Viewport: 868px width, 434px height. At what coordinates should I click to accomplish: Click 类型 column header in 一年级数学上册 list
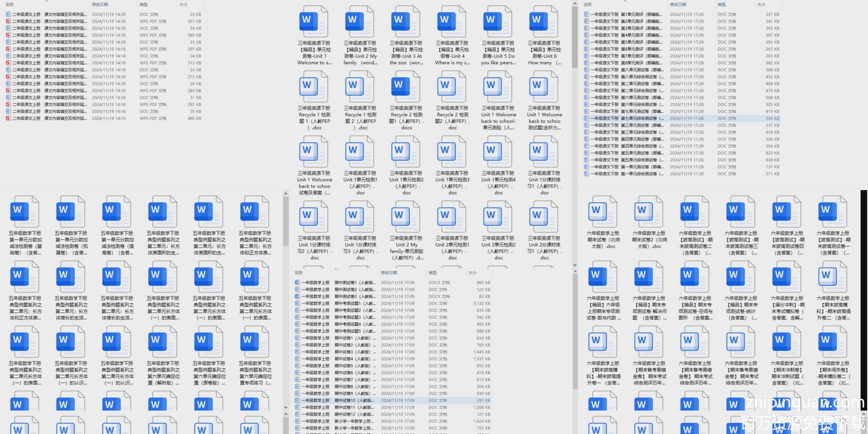coord(433,273)
